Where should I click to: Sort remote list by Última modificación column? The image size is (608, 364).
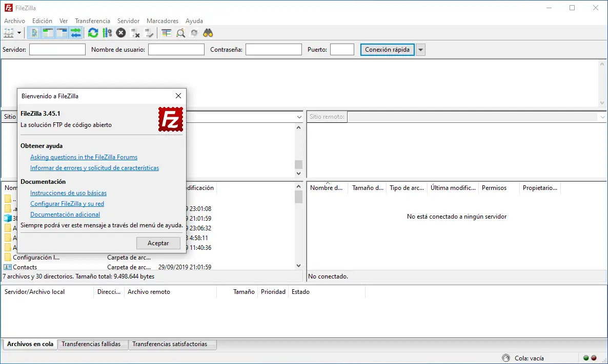pyautogui.click(x=453, y=188)
